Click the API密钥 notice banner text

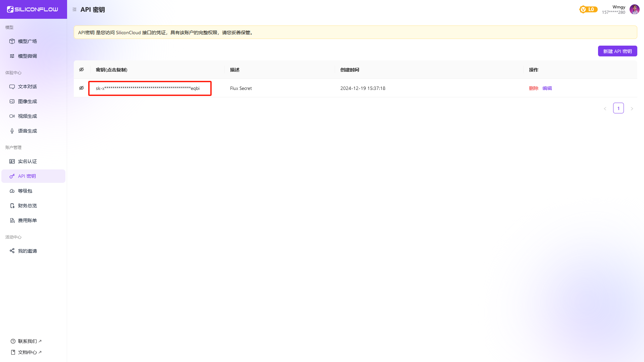(166, 33)
